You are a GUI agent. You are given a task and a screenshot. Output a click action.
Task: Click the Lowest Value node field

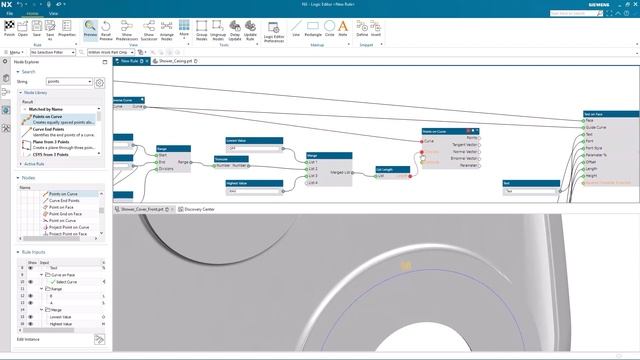(254, 148)
